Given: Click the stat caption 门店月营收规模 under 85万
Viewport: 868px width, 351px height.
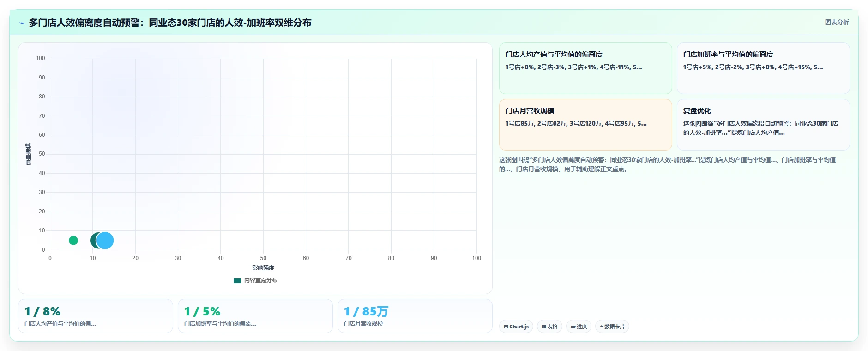Looking at the screenshot, I should point(363,324).
